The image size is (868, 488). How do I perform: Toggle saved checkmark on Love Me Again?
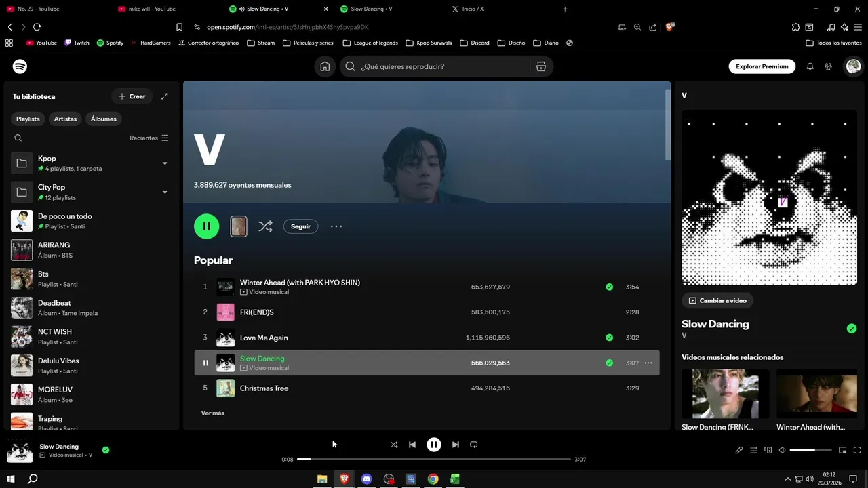[609, 338]
